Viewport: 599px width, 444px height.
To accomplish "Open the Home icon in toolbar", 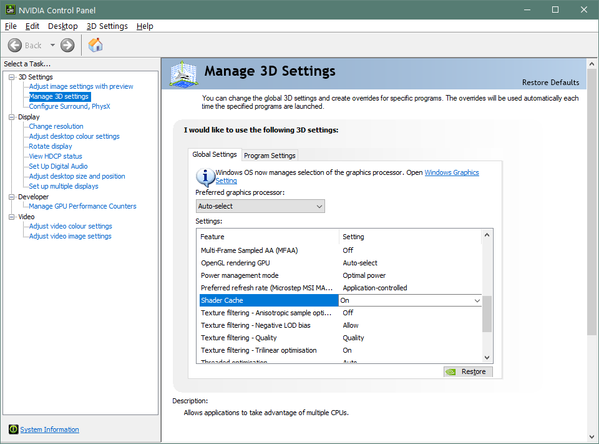I will pos(96,45).
